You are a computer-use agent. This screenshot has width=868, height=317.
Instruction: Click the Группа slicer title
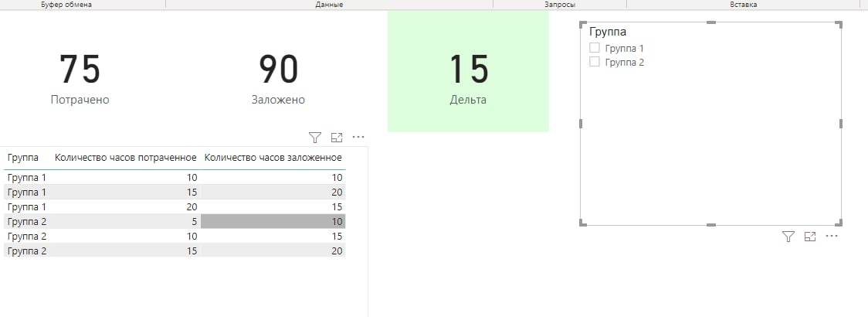point(608,32)
